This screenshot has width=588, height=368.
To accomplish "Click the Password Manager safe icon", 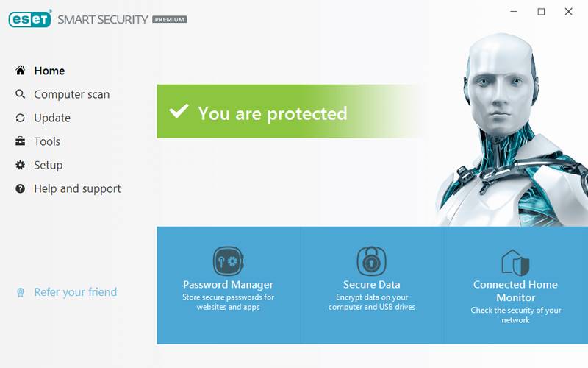I will [x=228, y=261].
